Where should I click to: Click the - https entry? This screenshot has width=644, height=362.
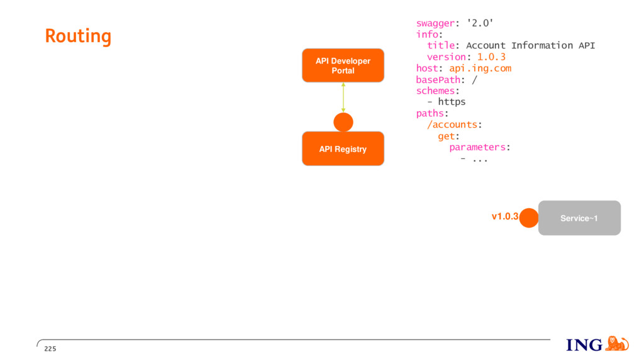447,102
